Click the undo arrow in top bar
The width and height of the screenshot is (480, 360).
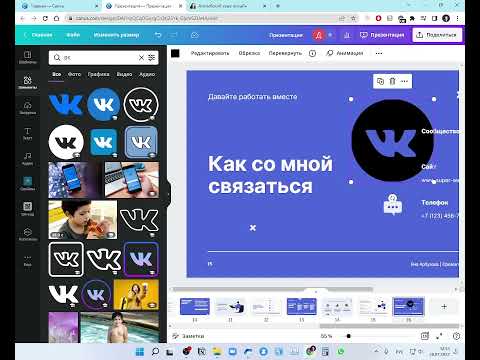point(158,35)
